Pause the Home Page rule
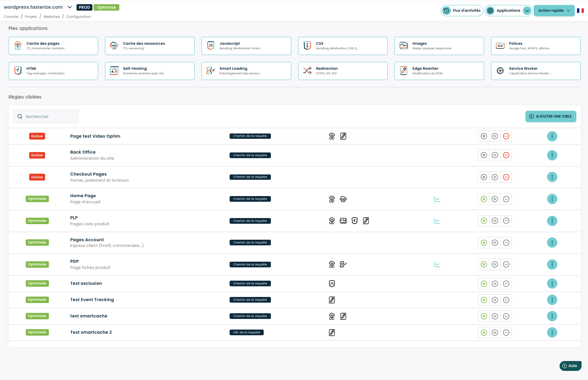Viewport: 588px width, 380px height. pyautogui.click(x=495, y=199)
